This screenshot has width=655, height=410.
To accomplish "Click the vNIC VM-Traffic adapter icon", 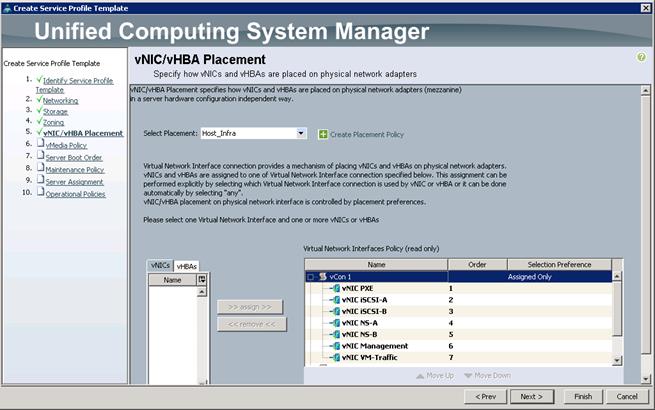I will tap(336, 357).
